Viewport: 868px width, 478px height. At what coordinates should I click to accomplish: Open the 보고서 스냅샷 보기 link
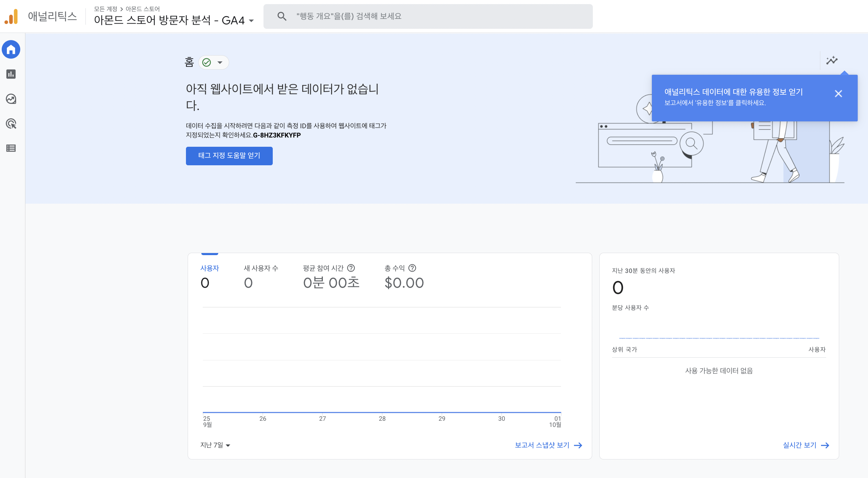548,445
